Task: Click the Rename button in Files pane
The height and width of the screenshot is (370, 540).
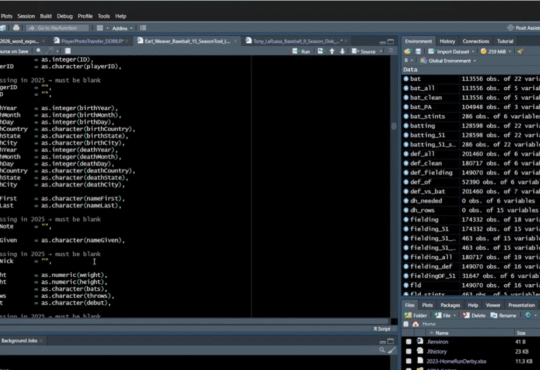Action: (x=503, y=315)
